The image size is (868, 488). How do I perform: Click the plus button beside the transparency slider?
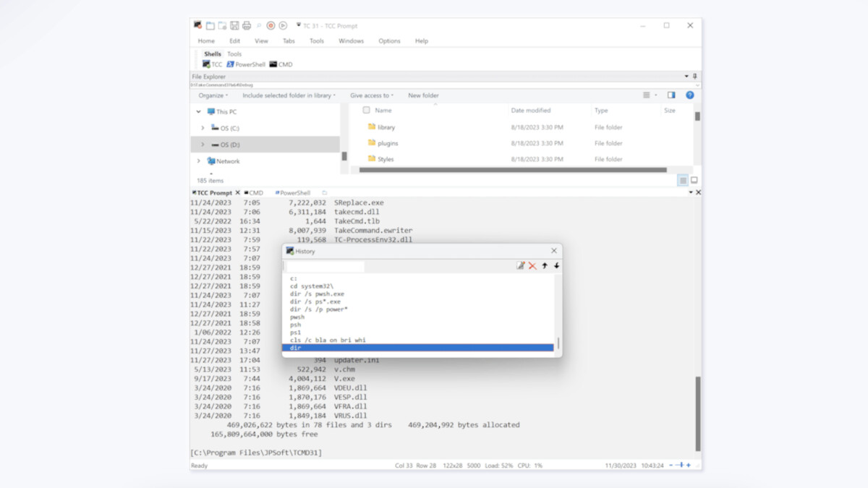[689, 466]
